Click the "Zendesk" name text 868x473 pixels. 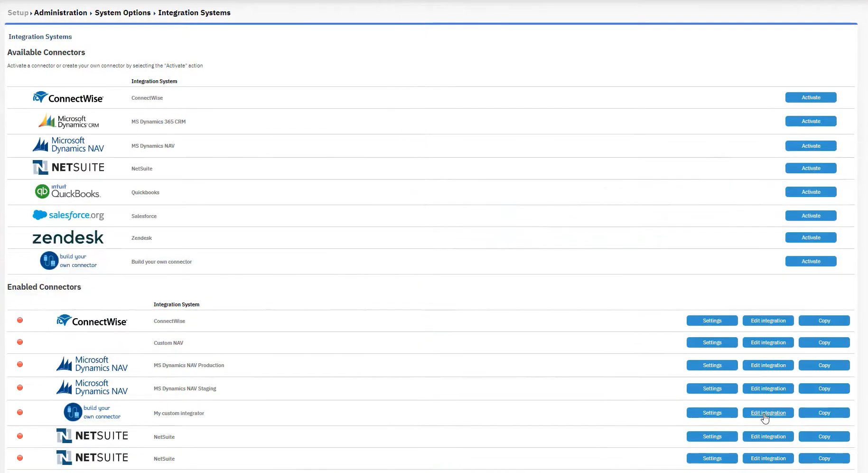click(141, 238)
